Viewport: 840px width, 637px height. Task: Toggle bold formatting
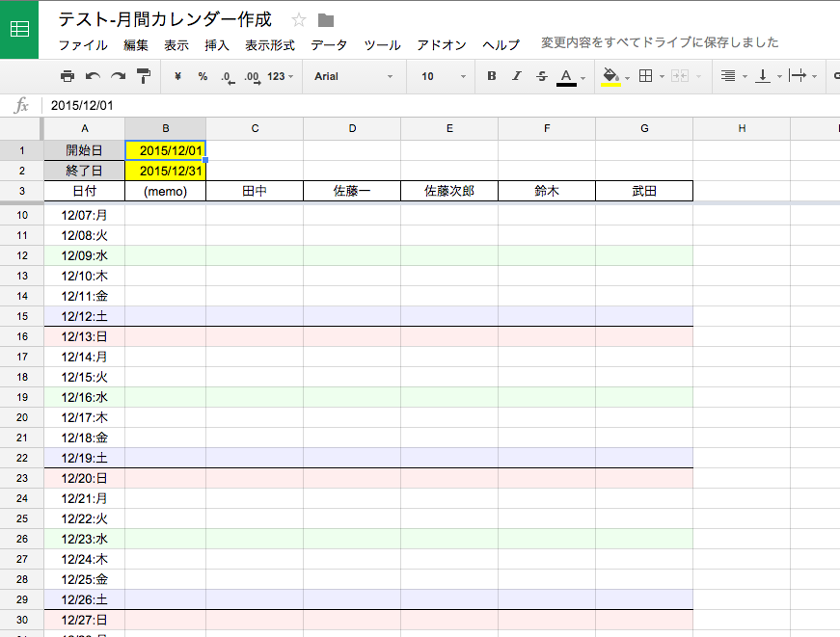click(492, 76)
